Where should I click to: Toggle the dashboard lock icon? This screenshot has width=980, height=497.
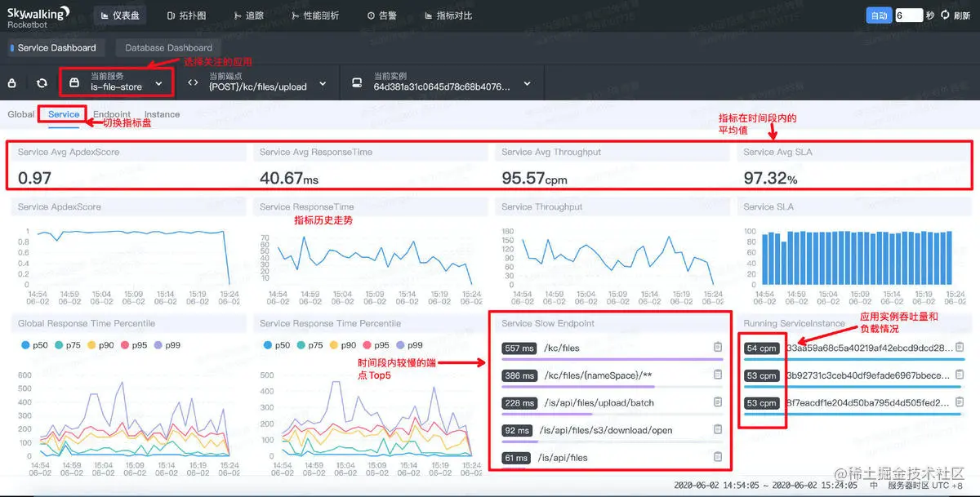[12, 83]
